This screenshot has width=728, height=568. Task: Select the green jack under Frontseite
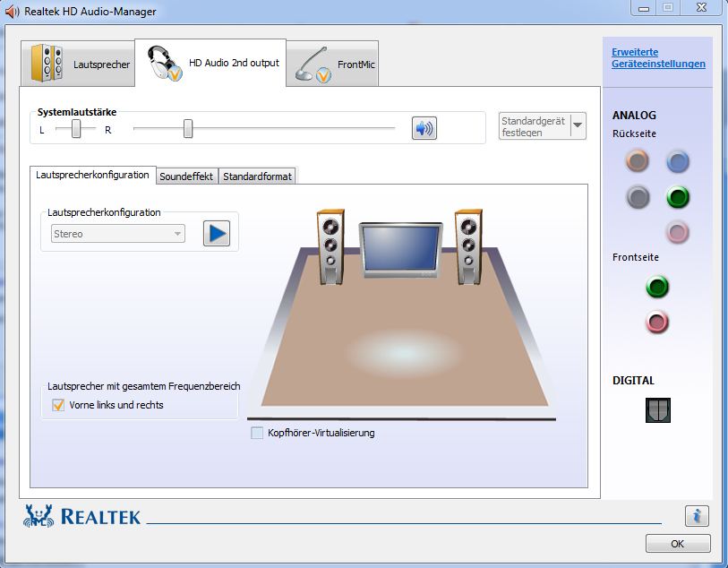point(657,287)
